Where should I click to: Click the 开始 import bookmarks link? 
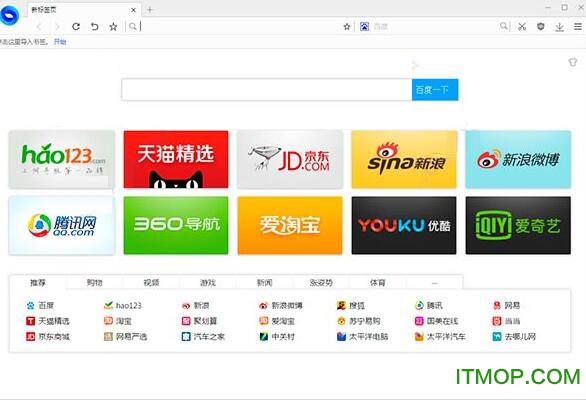[60, 42]
